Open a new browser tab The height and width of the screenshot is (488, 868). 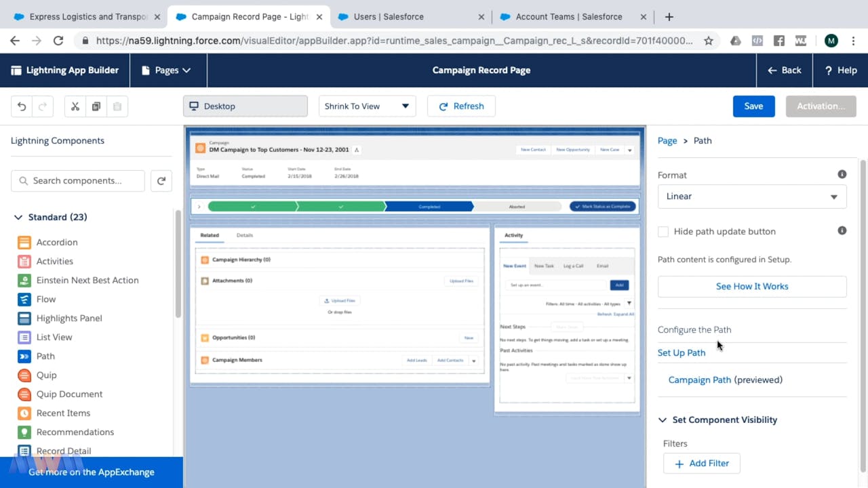(x=669, y=17)
